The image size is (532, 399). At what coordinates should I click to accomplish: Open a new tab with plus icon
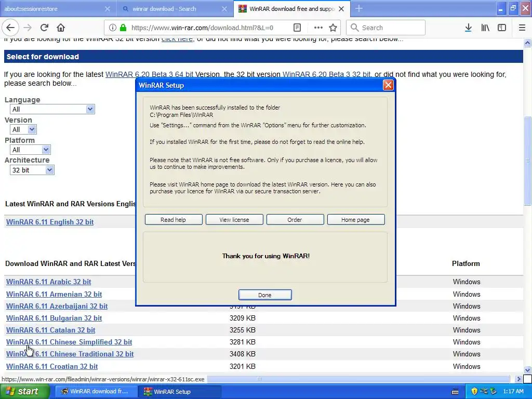click(359, 9)
